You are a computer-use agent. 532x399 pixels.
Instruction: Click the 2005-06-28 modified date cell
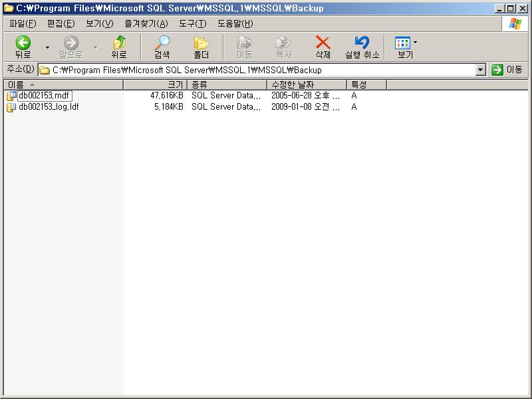click(x=305, y=96)
